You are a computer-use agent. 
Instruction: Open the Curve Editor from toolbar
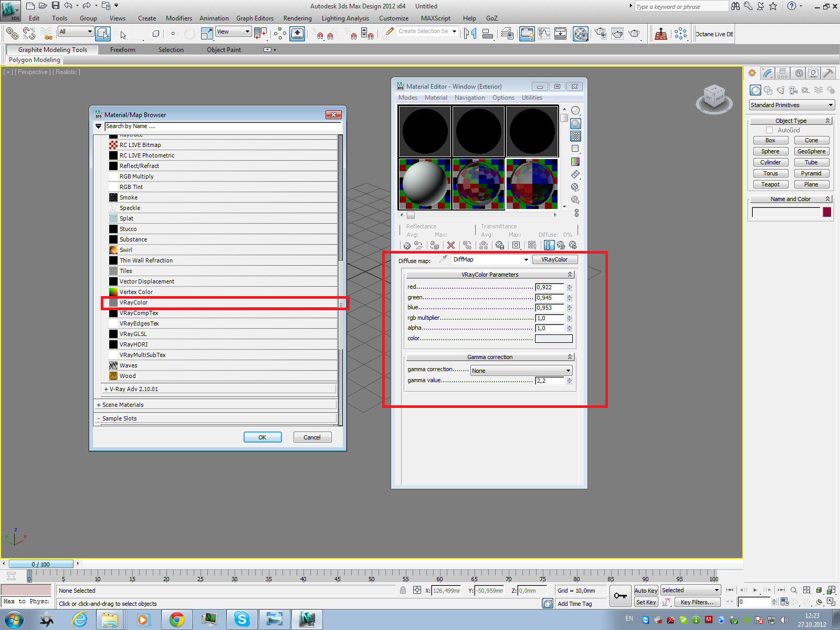(544, 34)
